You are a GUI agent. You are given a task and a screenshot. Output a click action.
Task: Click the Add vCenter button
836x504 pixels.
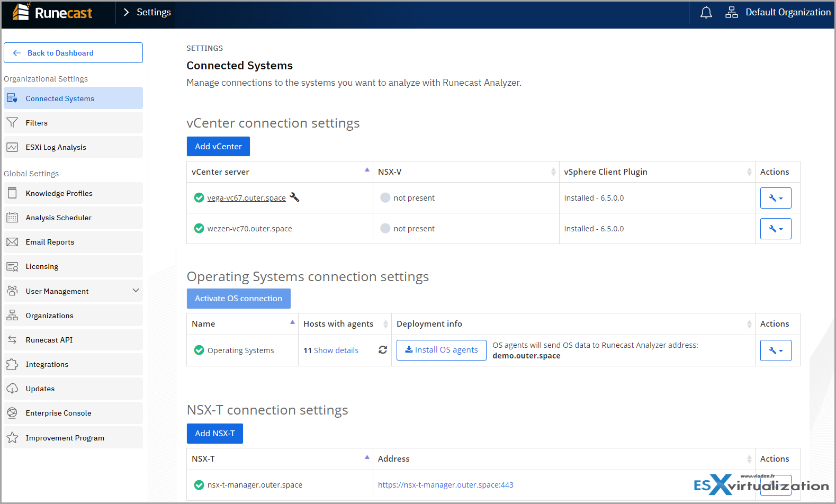point(218,147)
